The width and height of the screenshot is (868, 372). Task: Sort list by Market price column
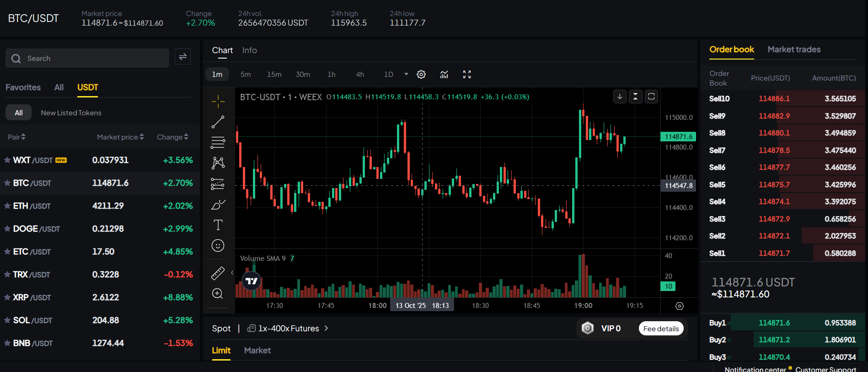coord(120,137)
